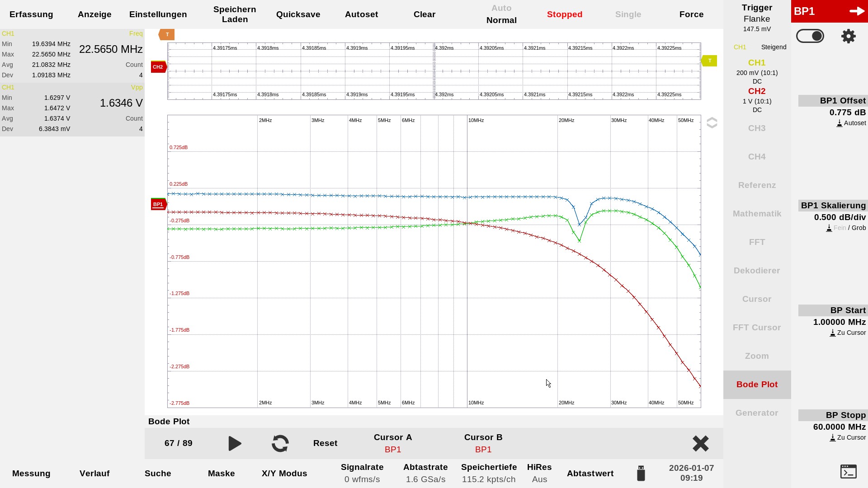Screen dimensions: 868x488
Task: Toggle the BP1 on/off switch
Action: coord(810,36)
